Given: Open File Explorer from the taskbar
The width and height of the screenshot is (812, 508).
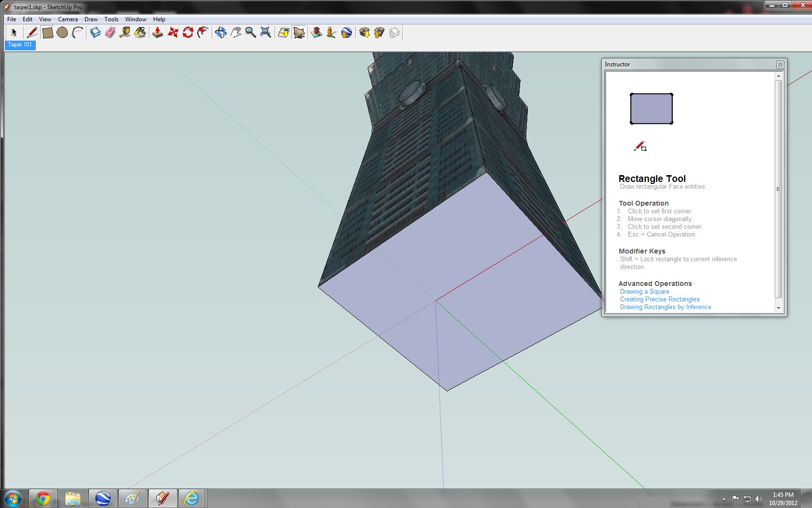Looking at the screenshot, I should (73, 498).
